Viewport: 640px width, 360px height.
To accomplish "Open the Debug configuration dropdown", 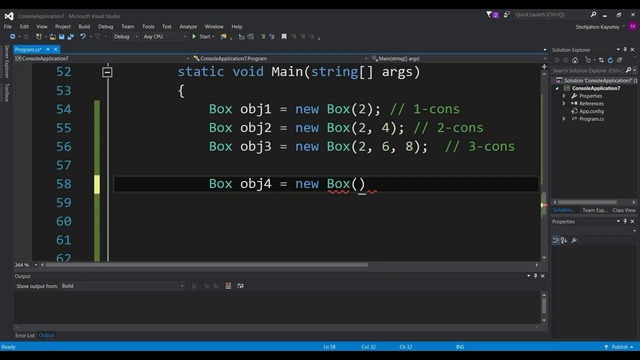I will tap(126, 37).
